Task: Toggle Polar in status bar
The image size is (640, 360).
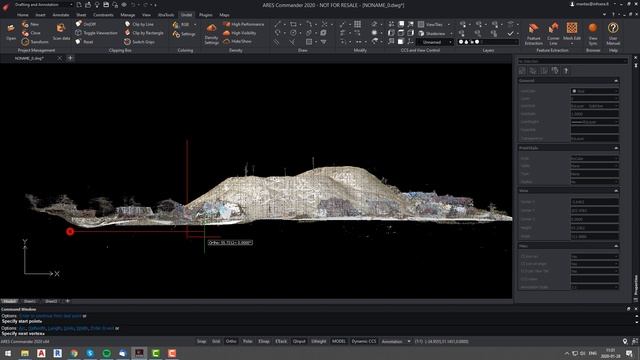Action: pos(247,341)
